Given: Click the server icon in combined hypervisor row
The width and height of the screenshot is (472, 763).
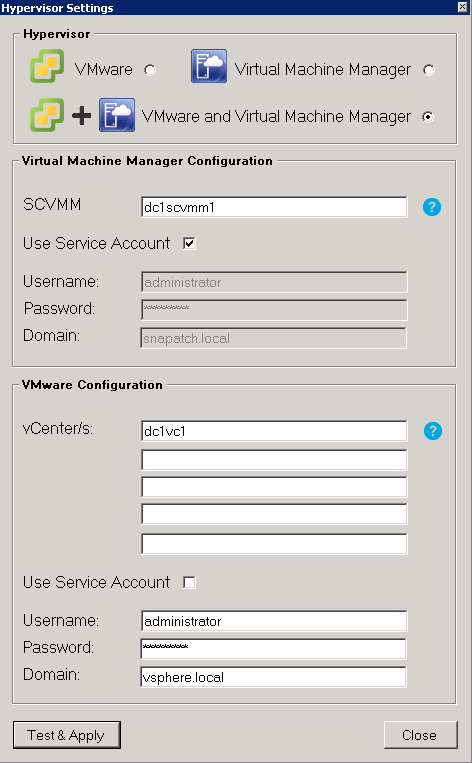Looking at the screenshot, I should pyautogui.click(x=117, y=115).
